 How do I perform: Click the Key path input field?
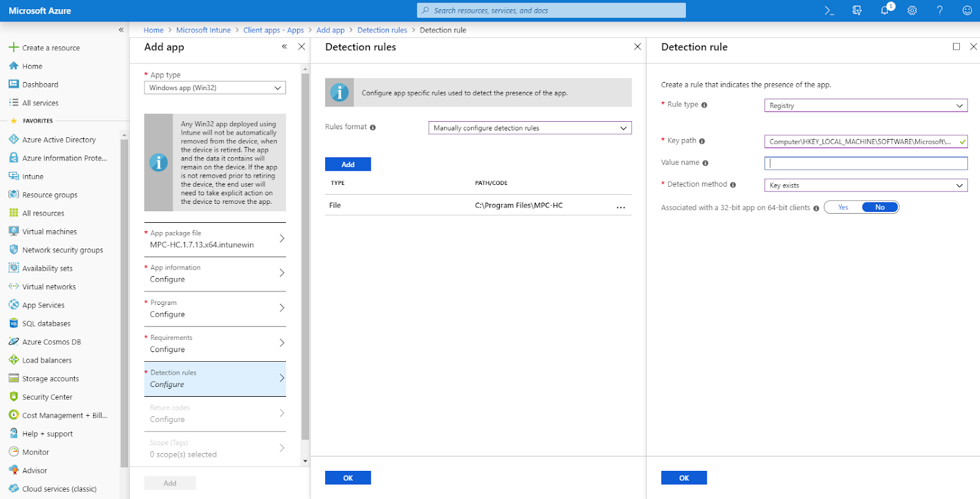[866, 141]
